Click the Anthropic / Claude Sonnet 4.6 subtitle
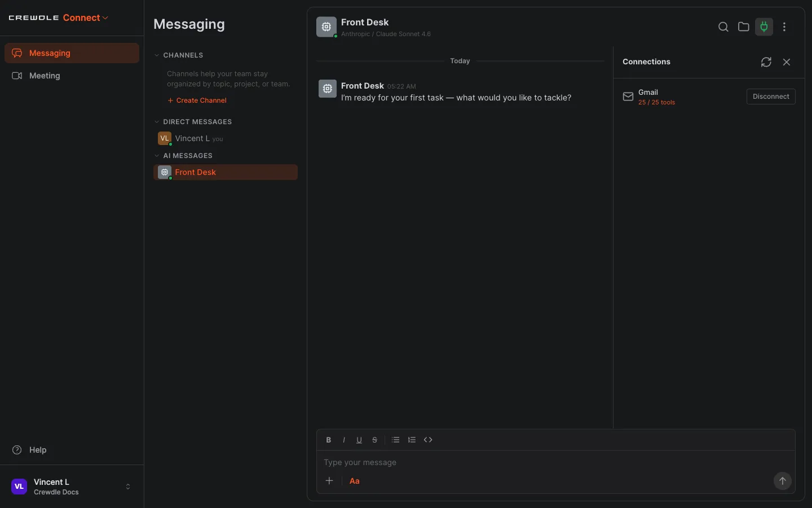The image size is (812, 508). pyautogui.click(x=386, y=34)
